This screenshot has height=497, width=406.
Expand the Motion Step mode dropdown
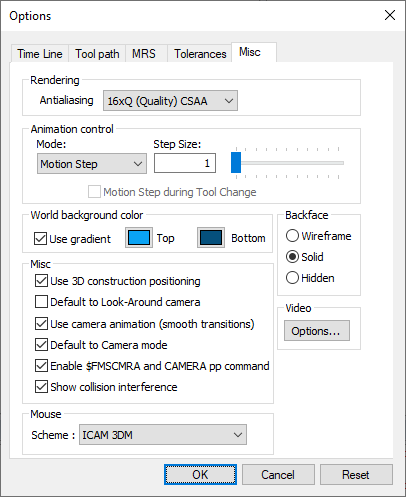92,164
